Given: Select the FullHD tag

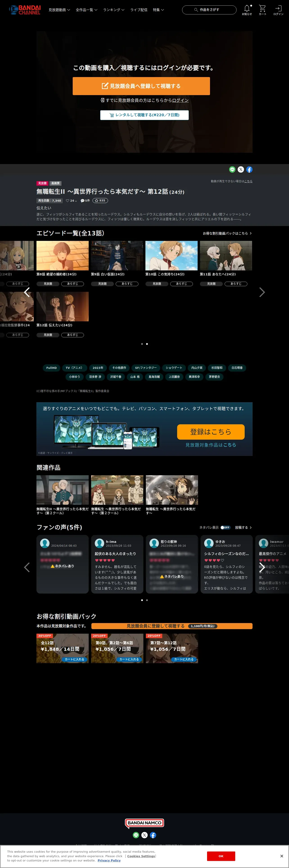Looking at the screenshot, I should click(x=52, y=368).
